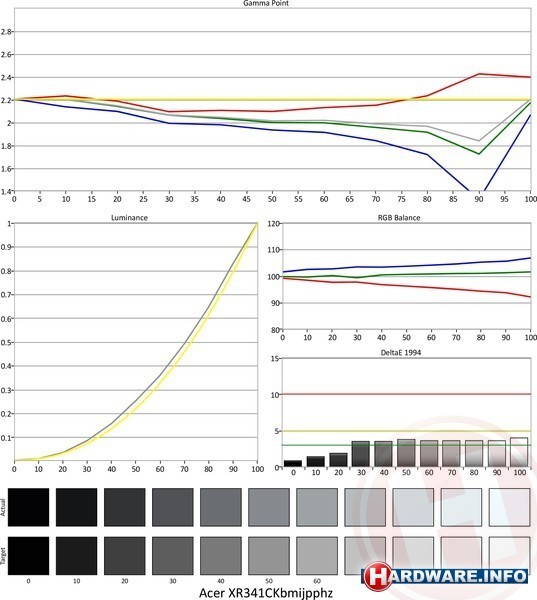
Task: Click the Target swatch labeled 30
Action: coord(173,556)
